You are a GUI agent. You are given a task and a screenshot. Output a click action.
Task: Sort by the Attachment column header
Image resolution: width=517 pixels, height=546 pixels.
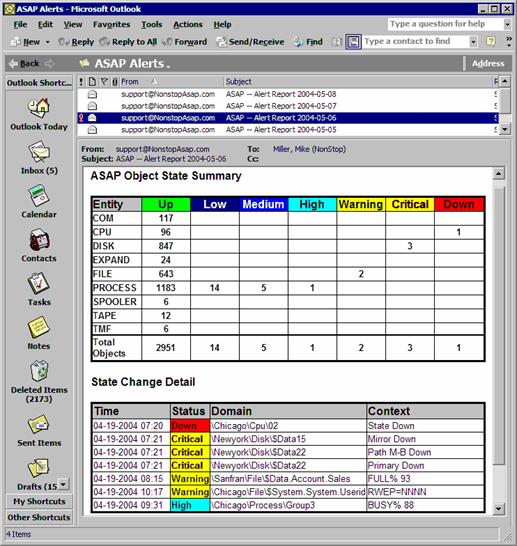pos(115,82)
